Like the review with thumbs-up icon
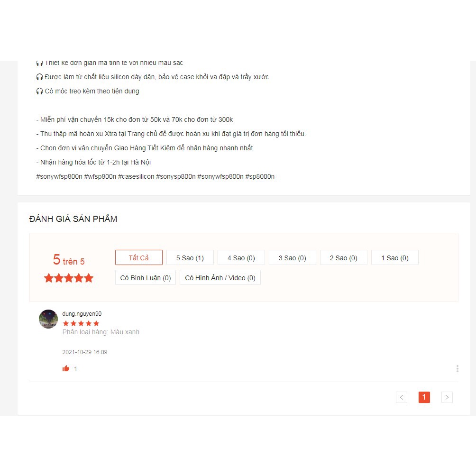 click(66, 368)
